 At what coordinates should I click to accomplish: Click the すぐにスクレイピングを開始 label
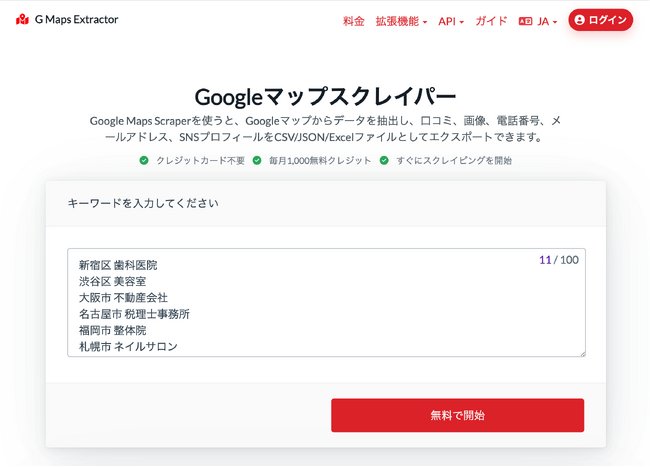click(x=454, y=160)
